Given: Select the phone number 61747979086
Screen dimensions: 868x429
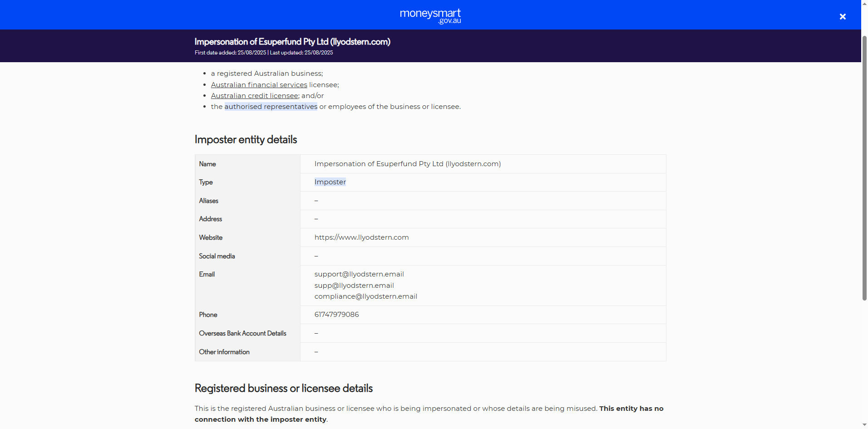Looking at the screenshot, I should tap(337, 315).
